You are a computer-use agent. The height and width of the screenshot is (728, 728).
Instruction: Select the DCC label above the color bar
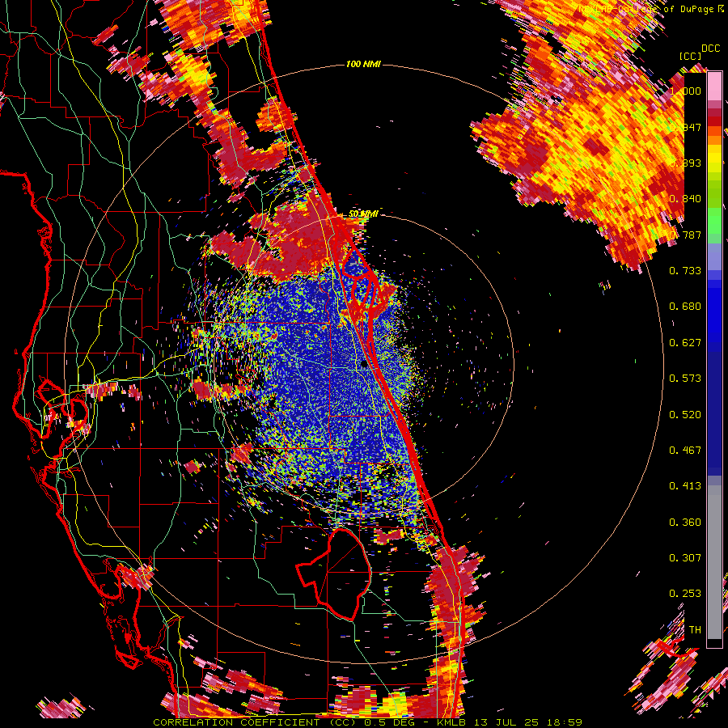[710, 49]
